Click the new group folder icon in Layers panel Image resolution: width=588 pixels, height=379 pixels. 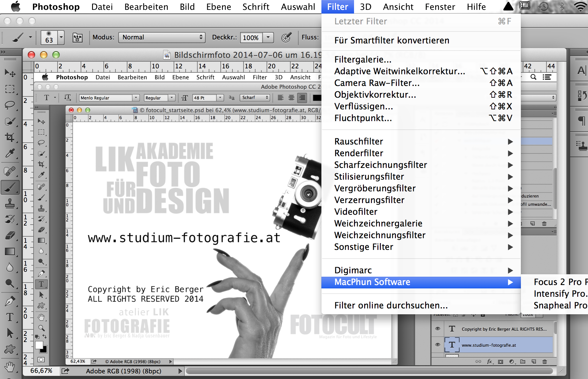(x=523, y=362)
